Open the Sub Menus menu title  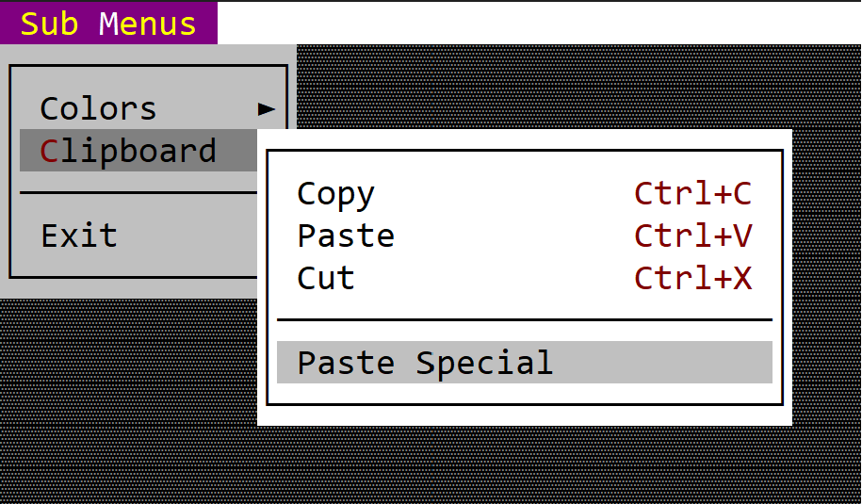[108, 24]
